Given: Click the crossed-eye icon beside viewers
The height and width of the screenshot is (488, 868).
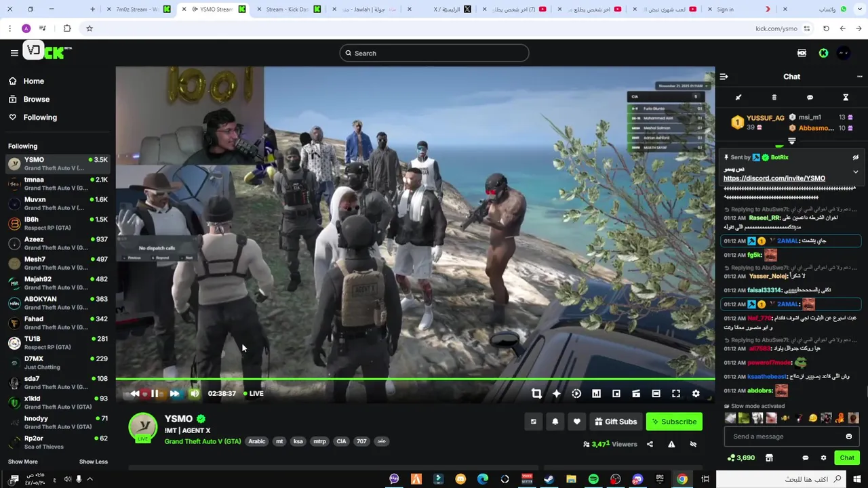Looking at the screenshot, I should pos(693,444).
